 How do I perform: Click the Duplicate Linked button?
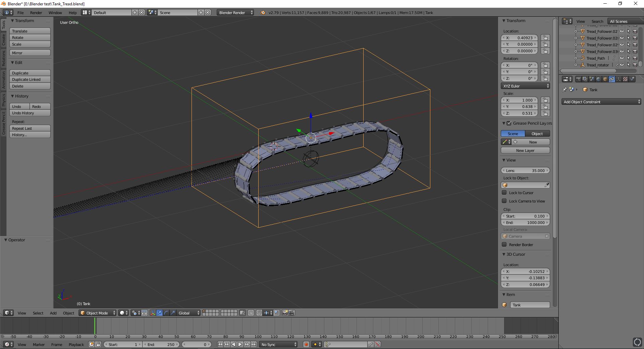click(30, 79)
